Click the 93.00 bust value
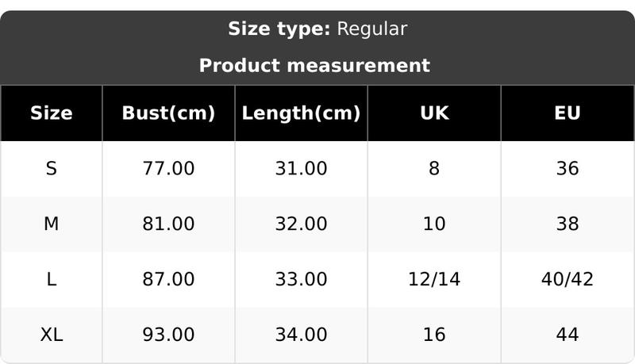Image resolution: width=635 pixels, height=364 pixels. 168,335
